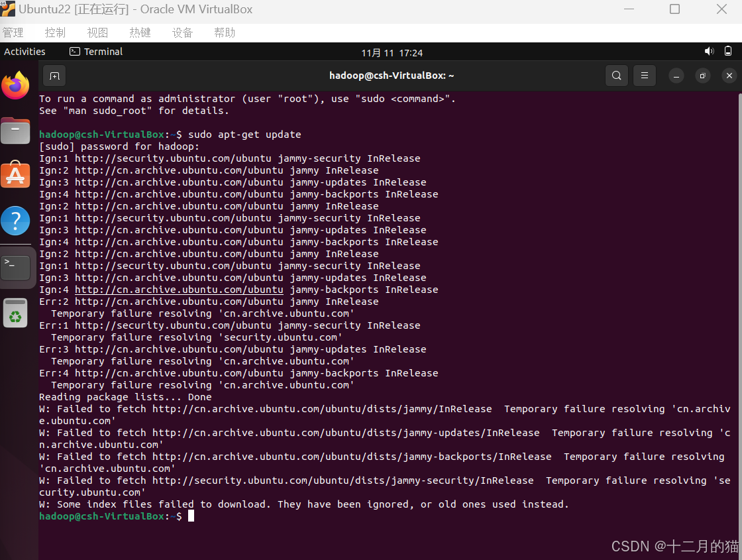Open the volume indicator in top bar
This screenshot has width=742, height=560.
pos(709,52)
